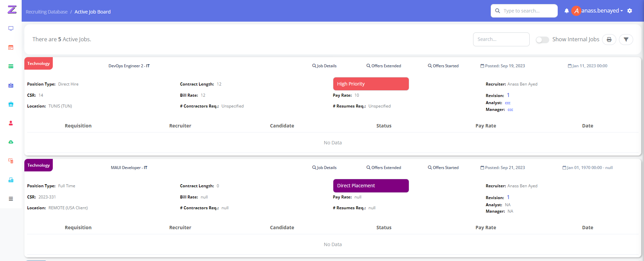Open Job Details for DevOps Engineer 2

point(324,66)
